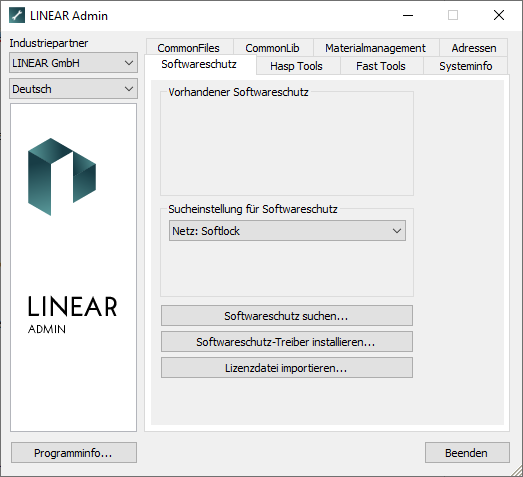This screenshot has width=523, height=477.
Task: Click the window resize grip corner
Action: [x=517, y=471]
